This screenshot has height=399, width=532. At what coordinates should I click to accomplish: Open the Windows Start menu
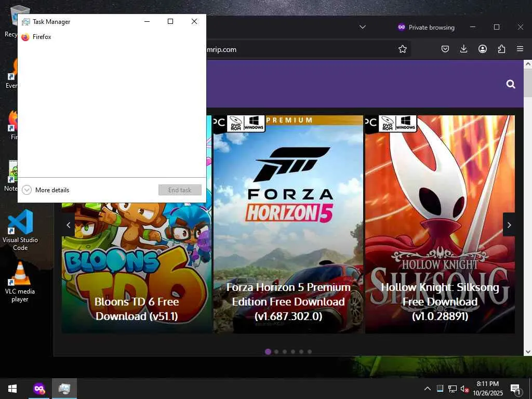(x=12, y=389)
